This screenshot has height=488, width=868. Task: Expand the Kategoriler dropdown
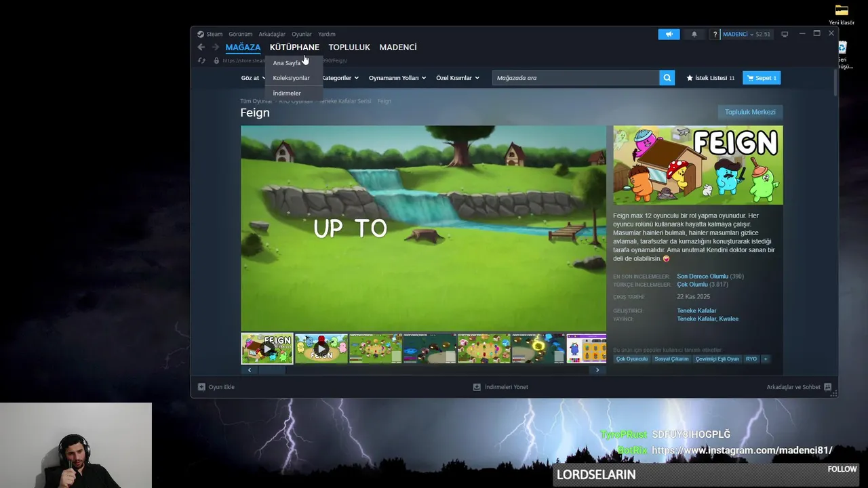tap(340, 78)
